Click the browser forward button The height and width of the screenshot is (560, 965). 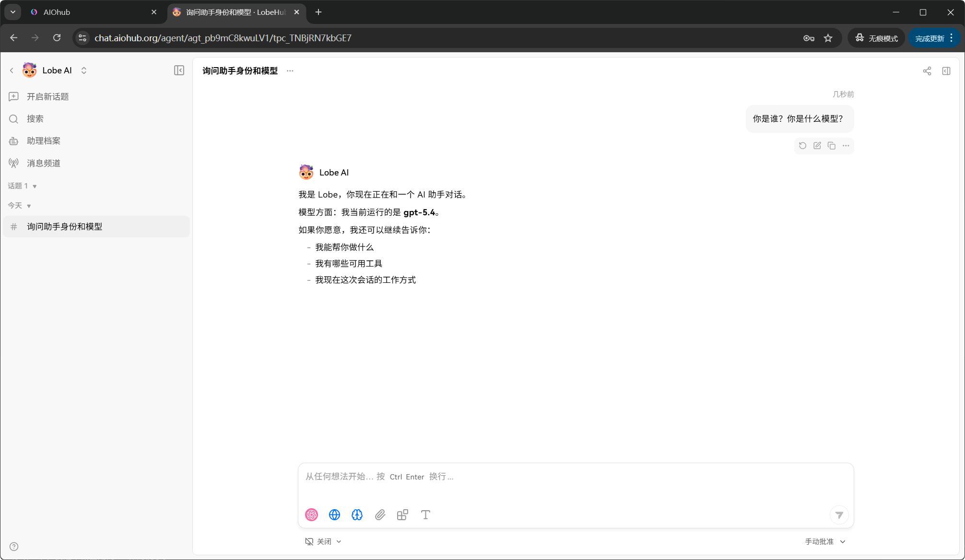[x=35, y=38]
